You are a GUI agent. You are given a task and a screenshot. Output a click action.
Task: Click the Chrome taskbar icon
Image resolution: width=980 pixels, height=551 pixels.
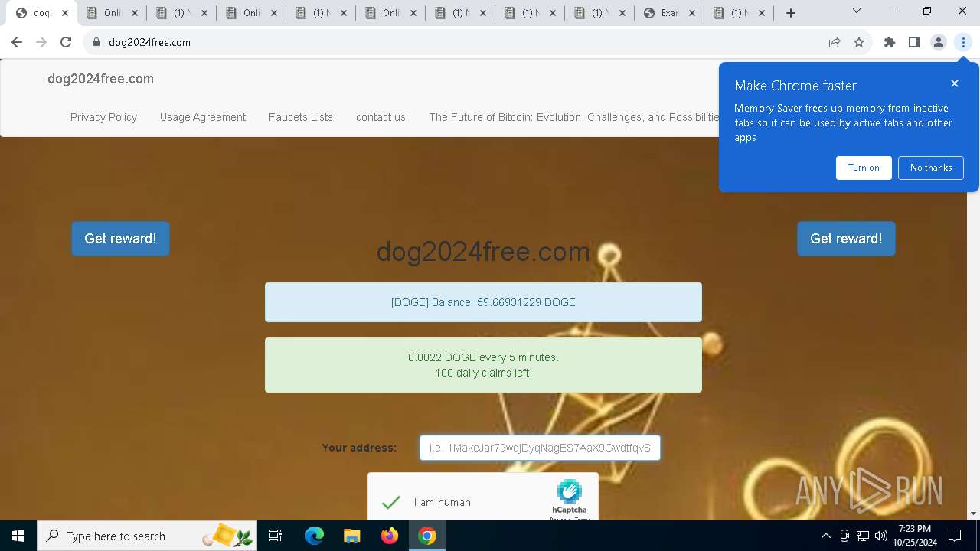[427, 536]
